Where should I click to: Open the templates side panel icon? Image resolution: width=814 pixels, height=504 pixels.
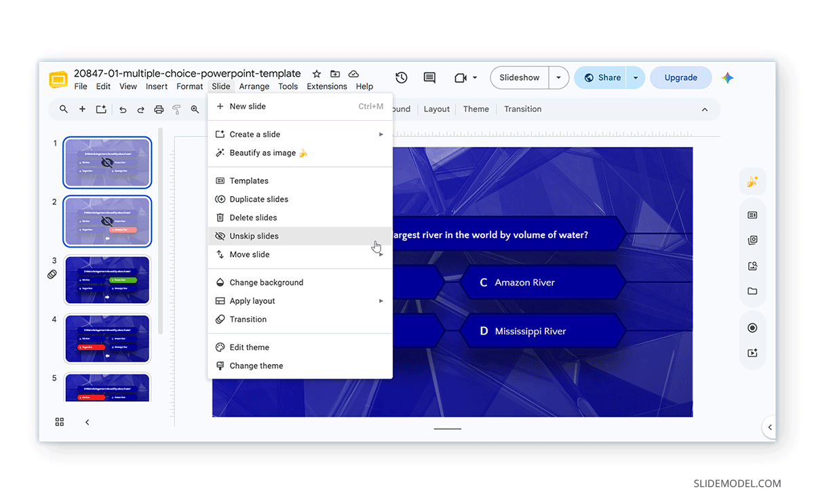coord(752,215)
